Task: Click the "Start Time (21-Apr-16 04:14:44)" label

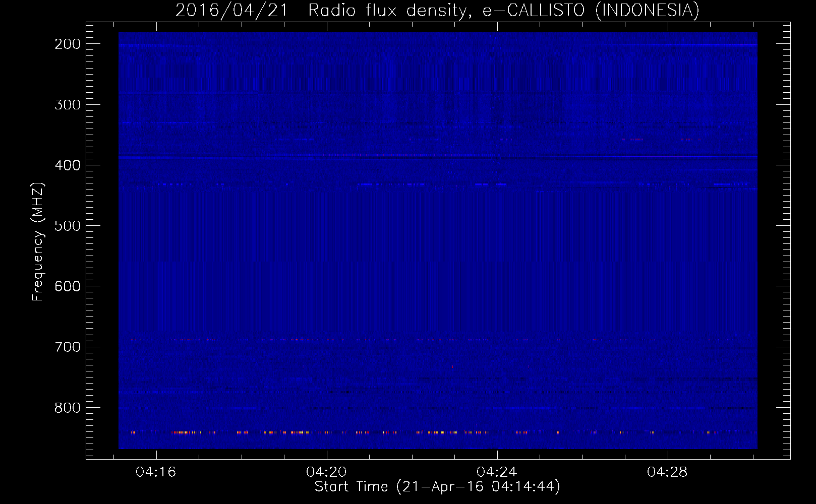Action: click(437, 487)
